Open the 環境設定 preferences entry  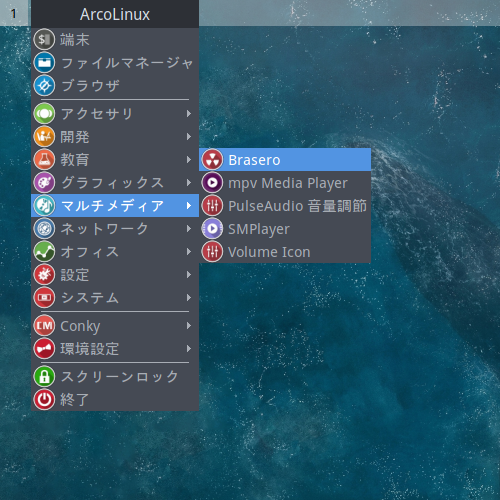[x=115, y=348]
